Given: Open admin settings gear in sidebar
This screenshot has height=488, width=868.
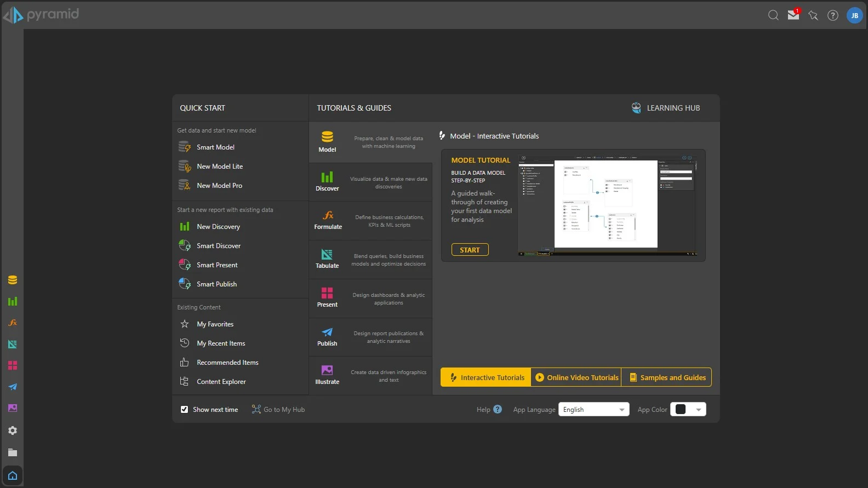Looking at the screenshot, I should click(13, 430).
